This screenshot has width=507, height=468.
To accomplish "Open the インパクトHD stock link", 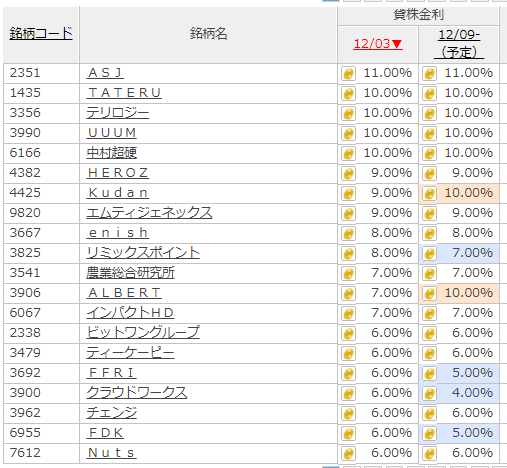I will coord(130,313).
